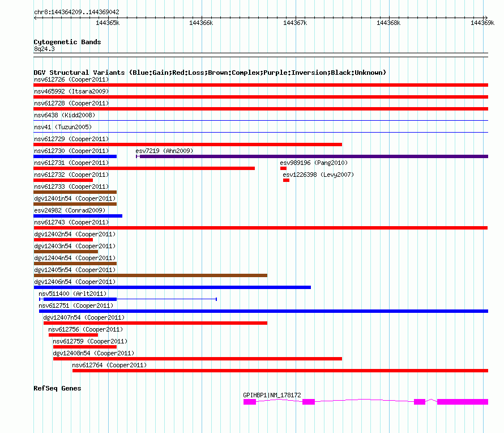This screenshot has height=433, width=504.
Task: Click the 144365k ruler tick label
Action: tap(108, 23)
